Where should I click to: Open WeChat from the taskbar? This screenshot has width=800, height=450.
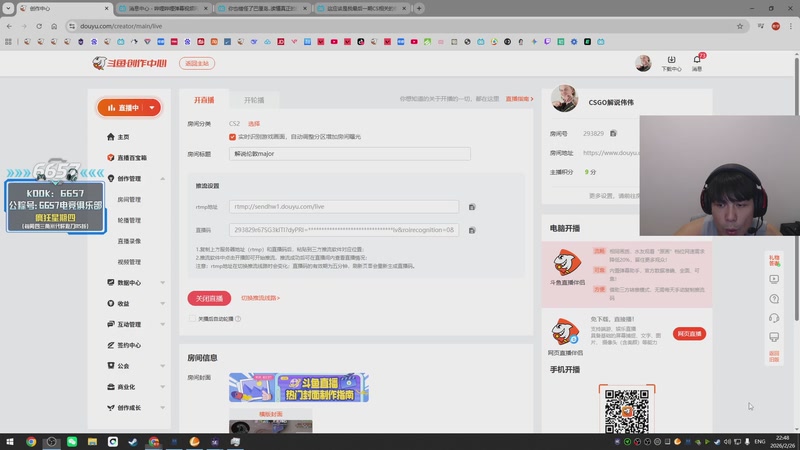(72, 441)
